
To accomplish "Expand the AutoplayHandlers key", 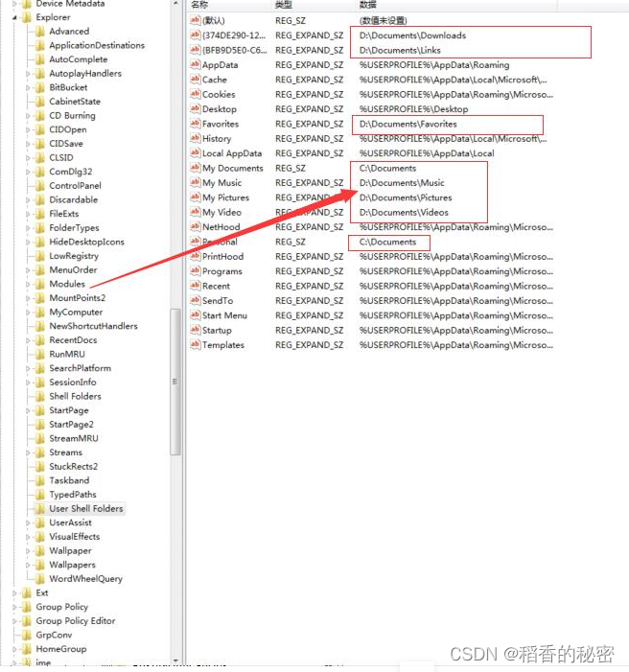I will click(29, 74).
